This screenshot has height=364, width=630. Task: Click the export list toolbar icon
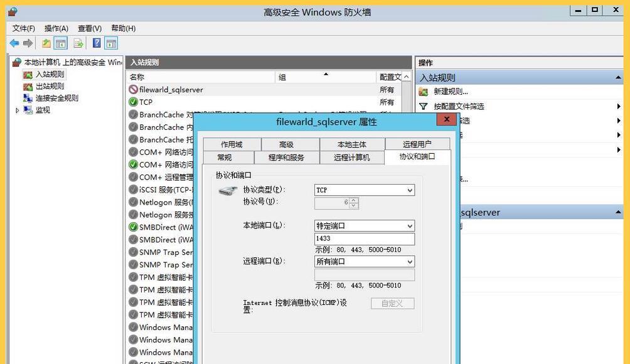[x=78, y=43]
